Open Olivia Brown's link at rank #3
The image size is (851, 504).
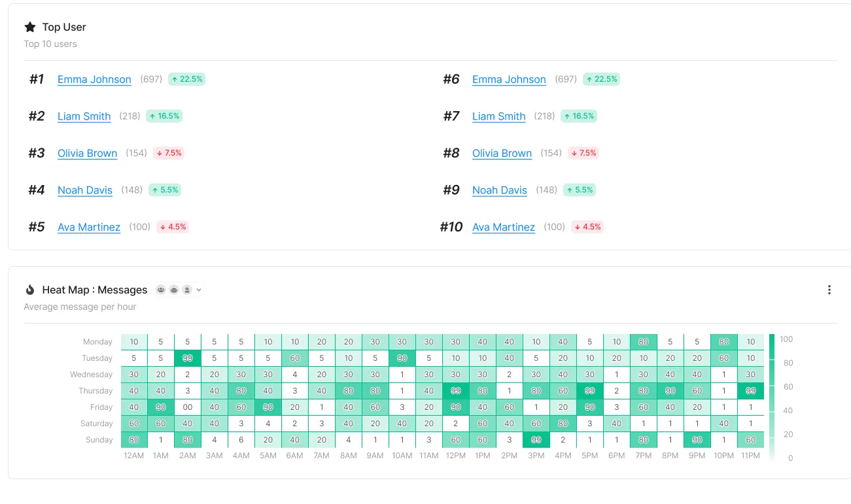(87, 153)
